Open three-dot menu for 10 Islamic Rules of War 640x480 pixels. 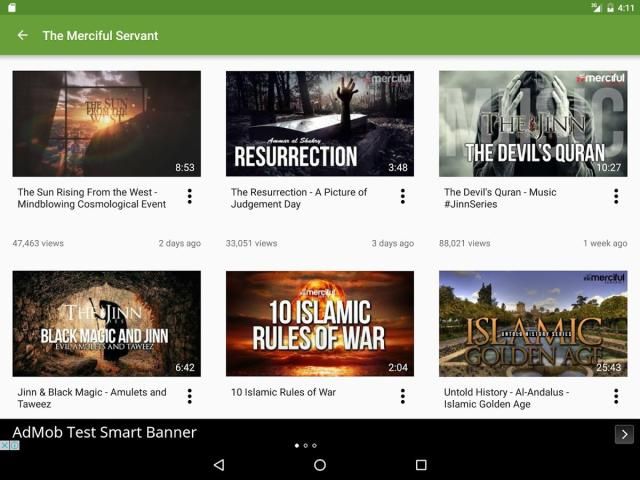coord(403,397)
